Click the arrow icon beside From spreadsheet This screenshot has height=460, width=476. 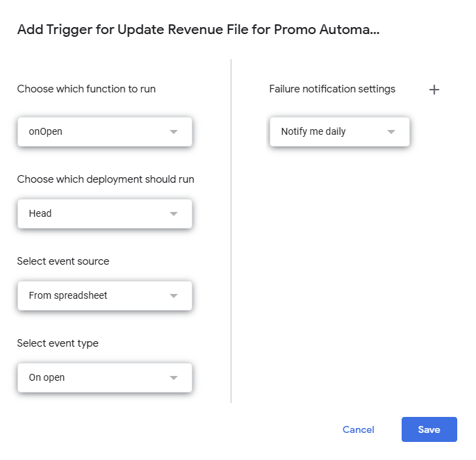174,296
